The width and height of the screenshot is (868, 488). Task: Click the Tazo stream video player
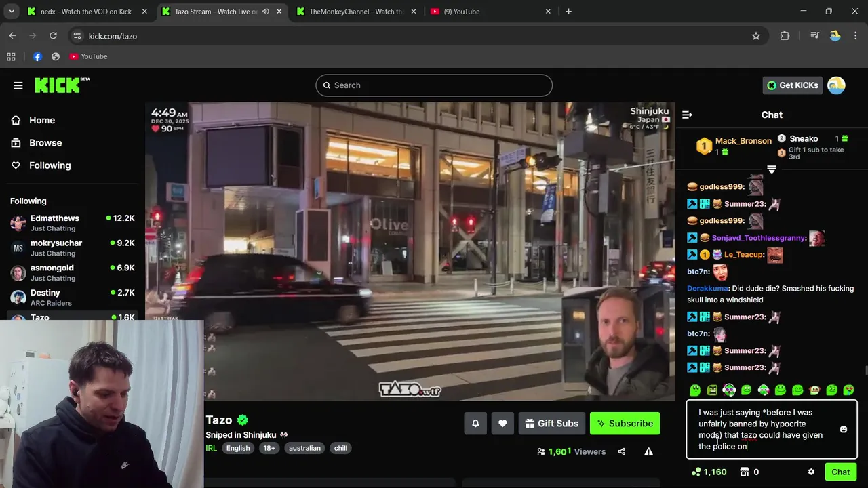(410, 251)
